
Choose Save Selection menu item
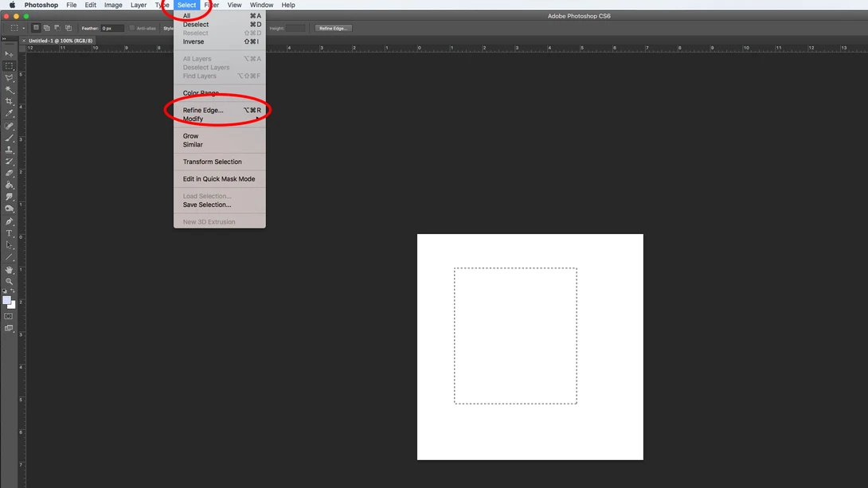[220, 205]
